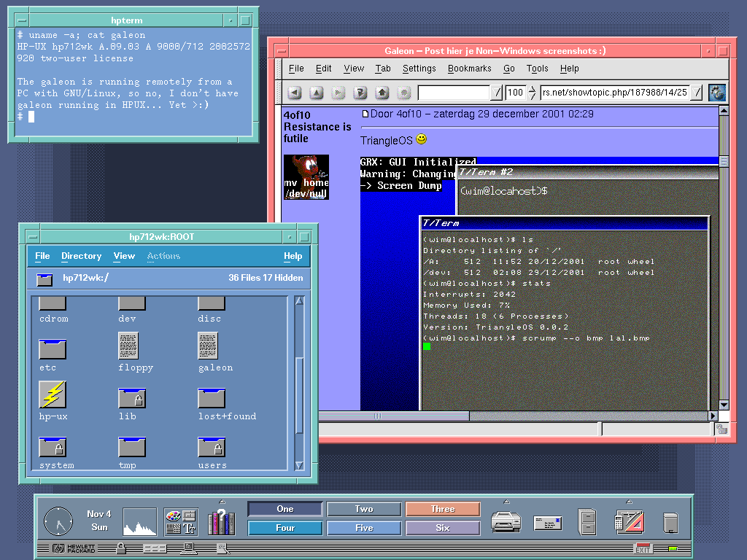Expand subpanel arrow above Help Manager
Image resolution: width=747 pixels, height=560 pixels.
[222, 502]
